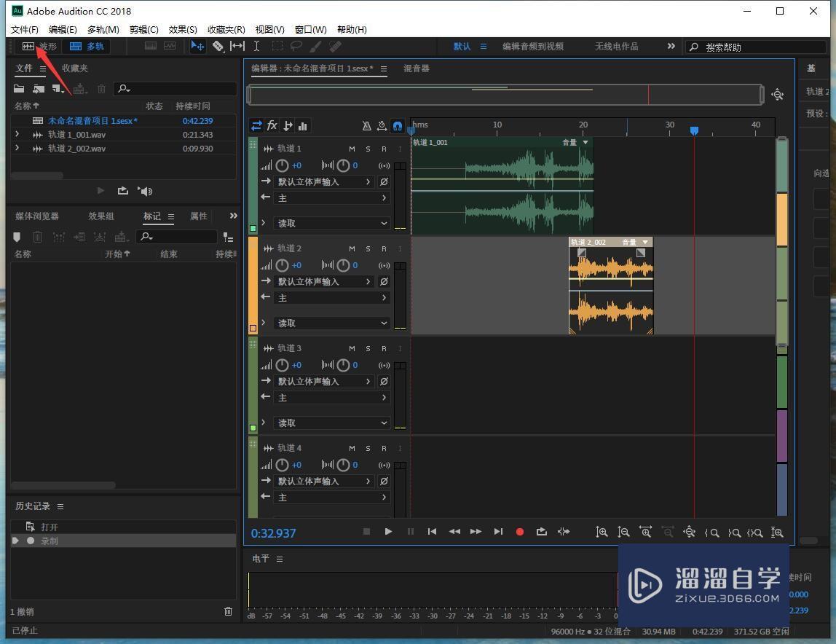Open 编辑(E) menu

[x=63, y=29]
